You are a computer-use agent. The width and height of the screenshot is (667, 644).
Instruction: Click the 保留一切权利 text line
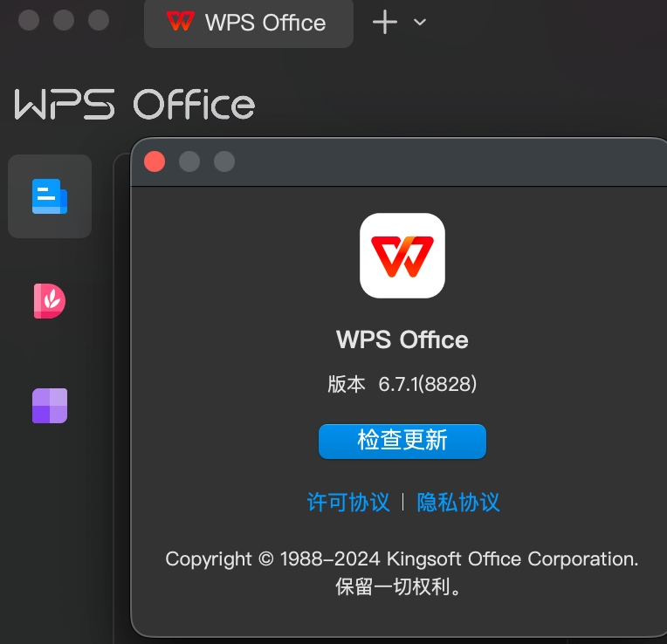pos(397,587)
